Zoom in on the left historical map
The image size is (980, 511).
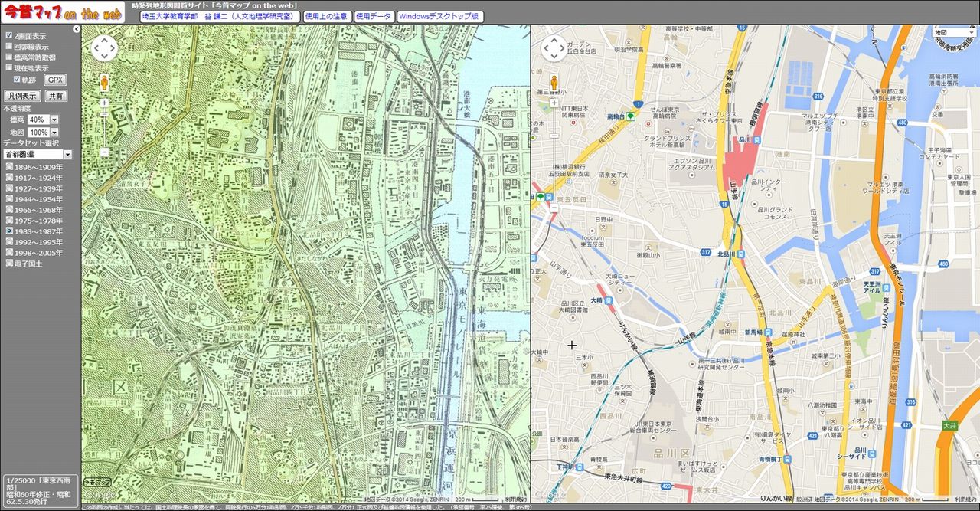104,103
